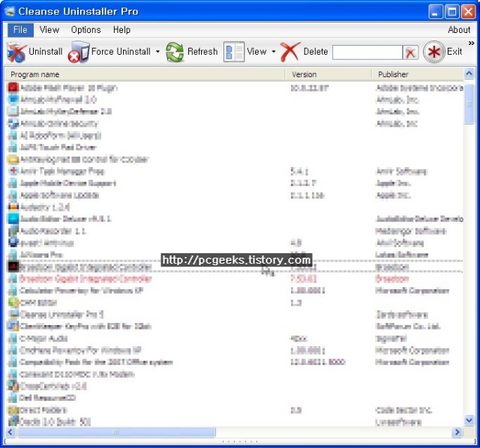Select the ALPS Touch Pad Driver row
This screenshot has width=480, height=448.
235,148
